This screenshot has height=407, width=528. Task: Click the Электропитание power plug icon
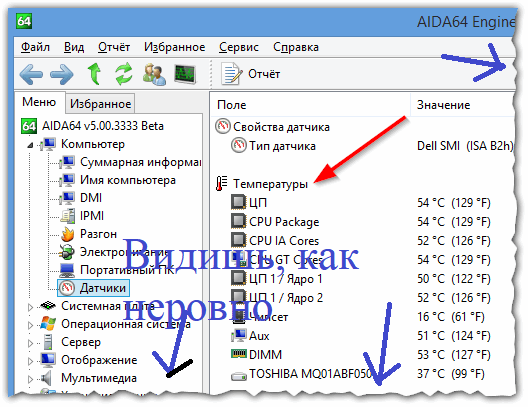pos(67,252)
